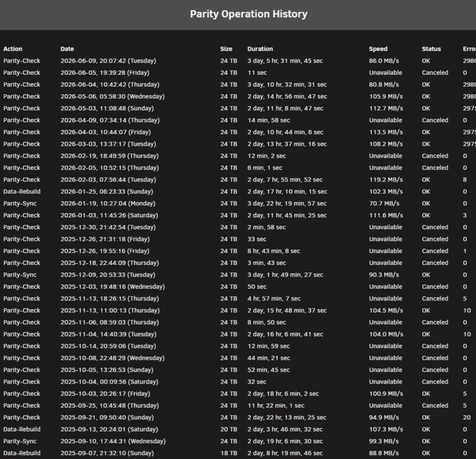Click the 86.0 MB/s speed value
Viewport: 476px width, 459px height.
[x=384, y=61]
